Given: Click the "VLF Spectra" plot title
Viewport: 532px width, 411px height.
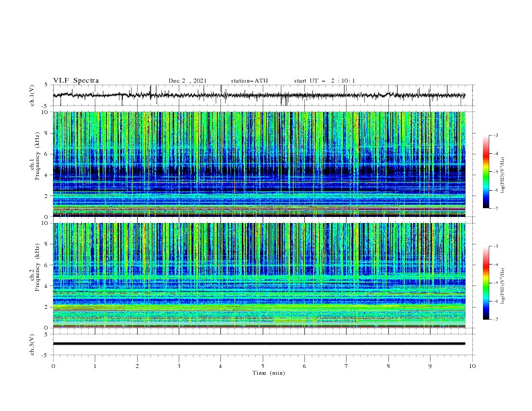Looking at the screenshot, I should click(x=76, y=81).
